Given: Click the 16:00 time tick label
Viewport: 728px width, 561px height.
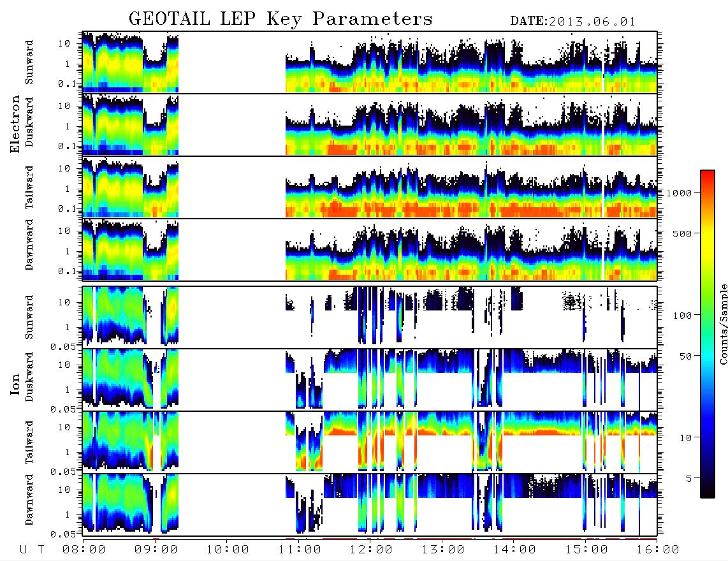Looking at the screenshot, I should (x=657, y=550).
